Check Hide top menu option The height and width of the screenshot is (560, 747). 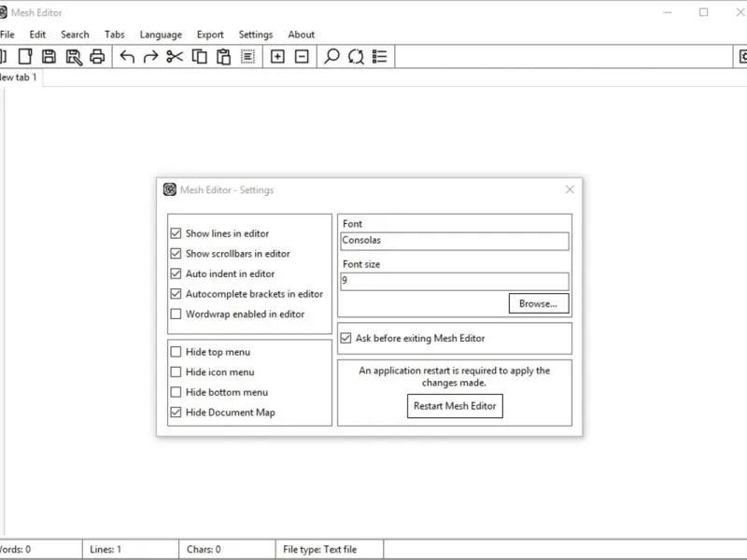point(176,352)
